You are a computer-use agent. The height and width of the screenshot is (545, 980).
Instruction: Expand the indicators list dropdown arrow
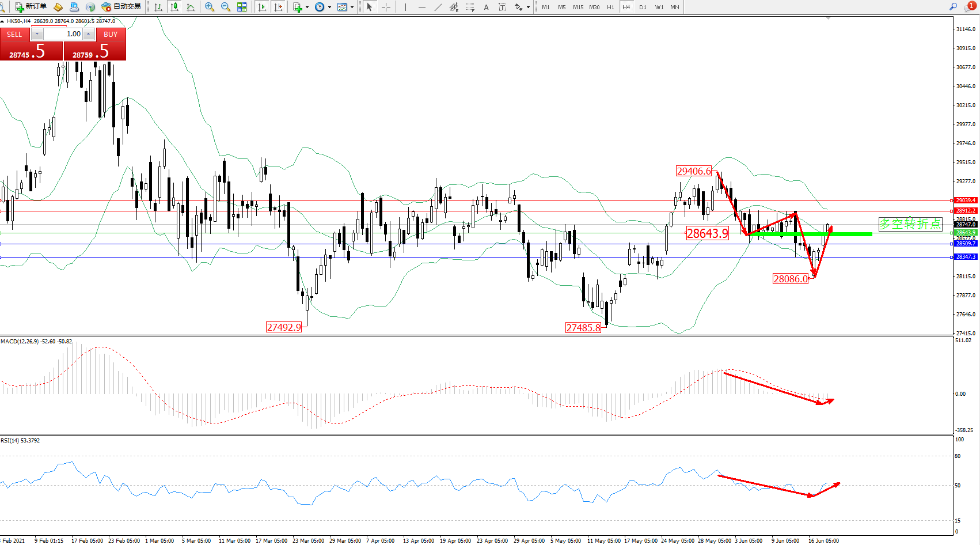click(307, 7)
